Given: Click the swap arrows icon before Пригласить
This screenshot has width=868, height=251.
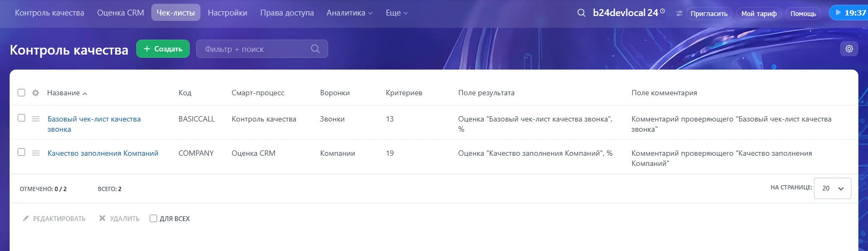Looking at the screenshot, I should (x=679, y=13).
